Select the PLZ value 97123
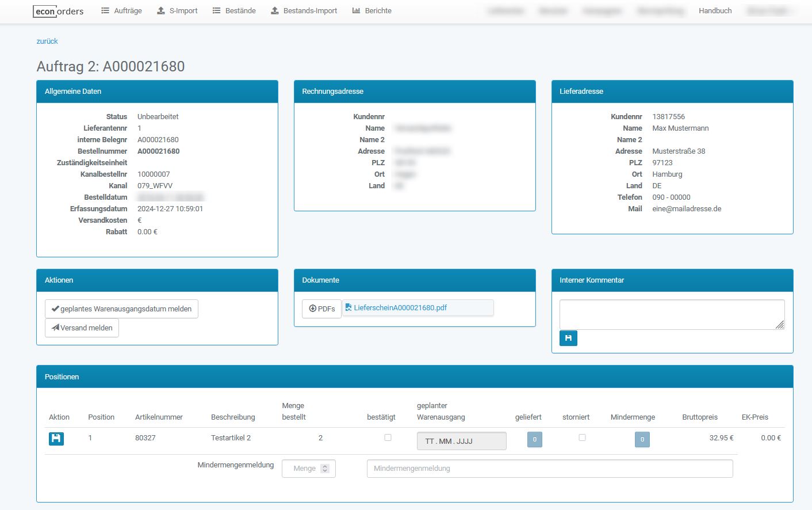812x510 pixels. point(662,163)
